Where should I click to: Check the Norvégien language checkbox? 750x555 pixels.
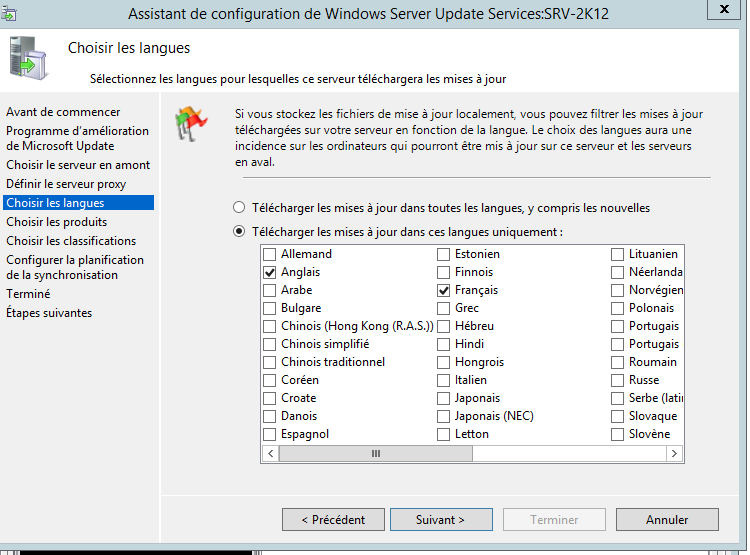click(x=618, y=290)
